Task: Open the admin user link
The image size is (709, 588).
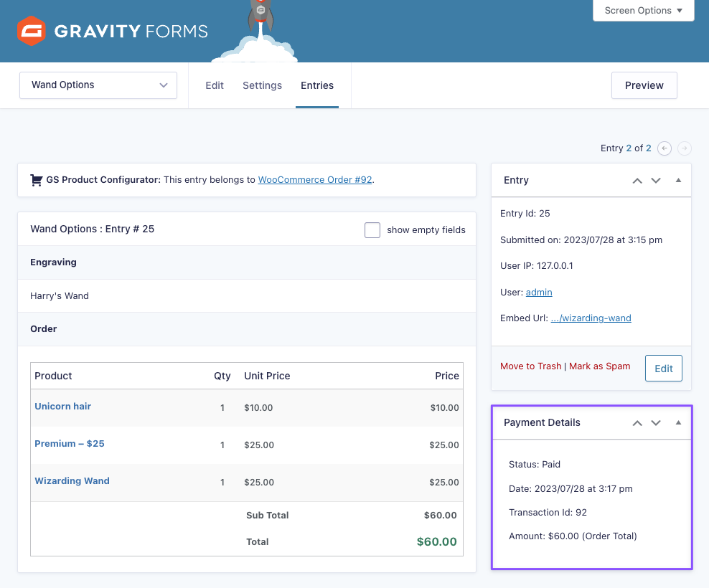Action: (539, 292)
